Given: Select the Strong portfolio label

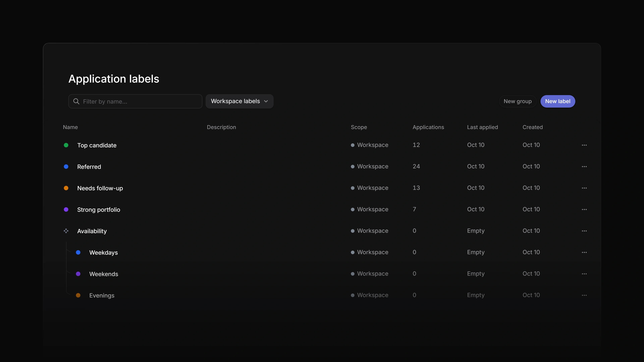Looking at the screenshot, I should pos(98,210).
